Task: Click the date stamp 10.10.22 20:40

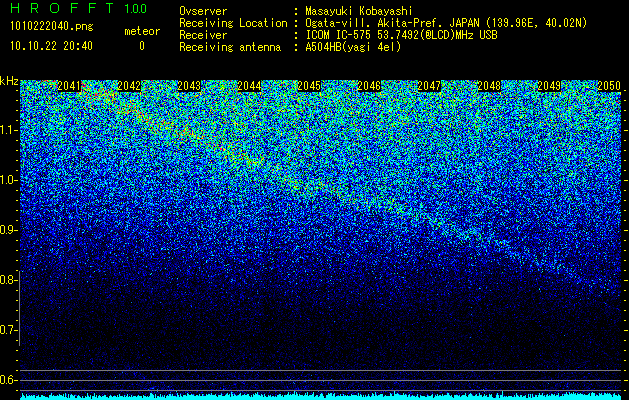Action: point(51,46)
